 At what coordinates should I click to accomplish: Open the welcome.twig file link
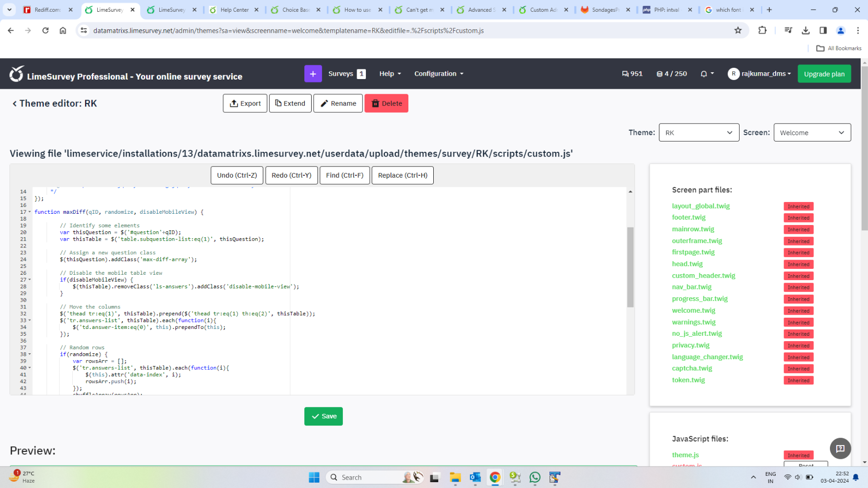(694, 310)
